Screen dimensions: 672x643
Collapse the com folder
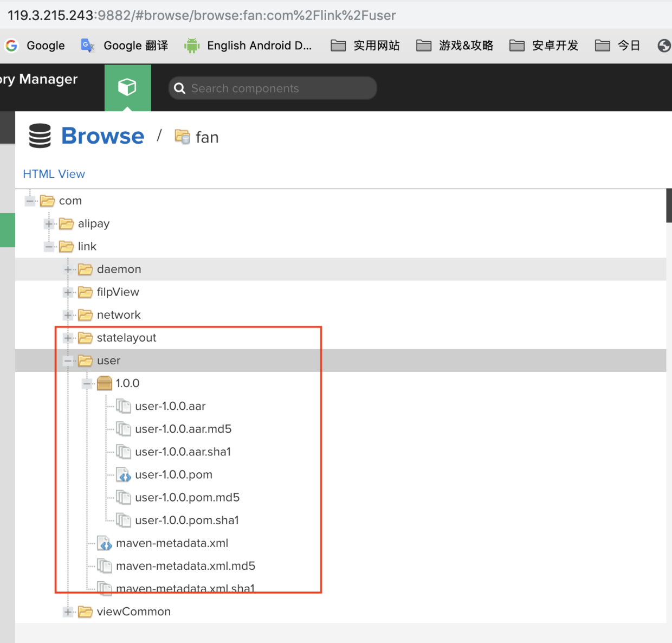coord(30,201)
